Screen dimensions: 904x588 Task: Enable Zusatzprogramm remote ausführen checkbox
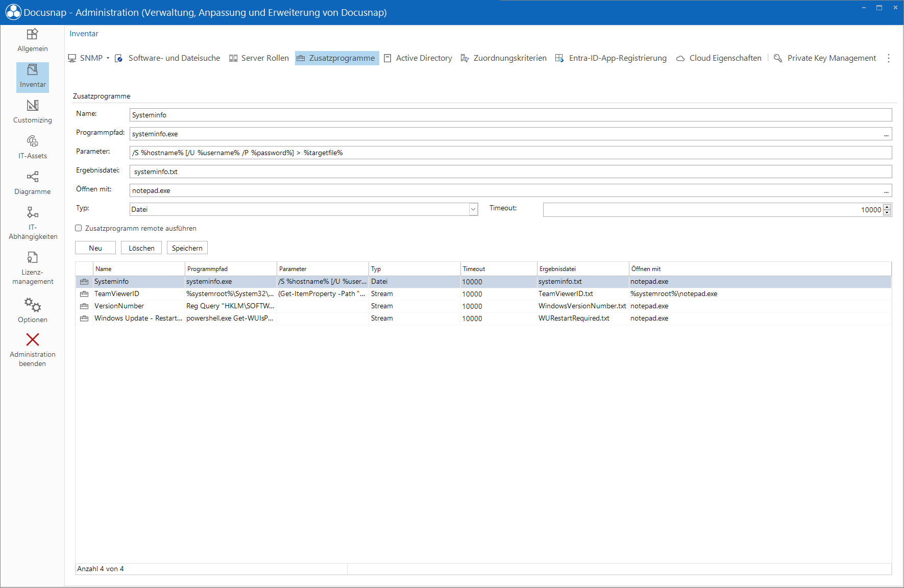79,228
